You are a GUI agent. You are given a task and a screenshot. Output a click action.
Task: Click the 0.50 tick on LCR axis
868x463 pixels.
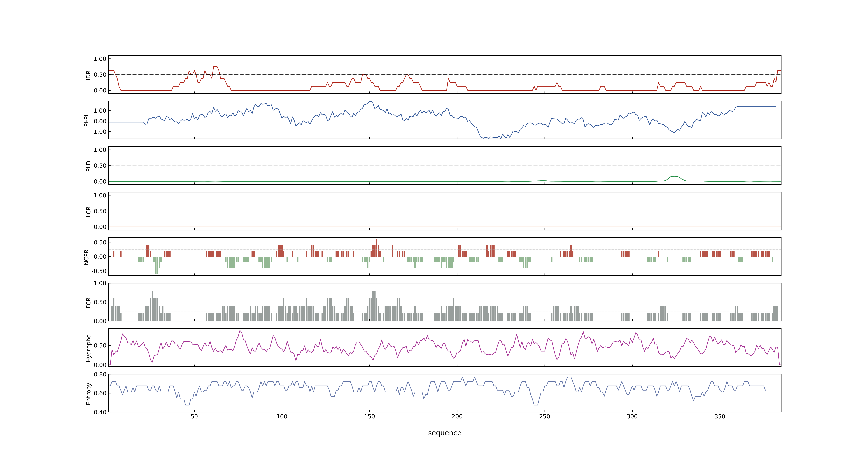tap(100, 211)
